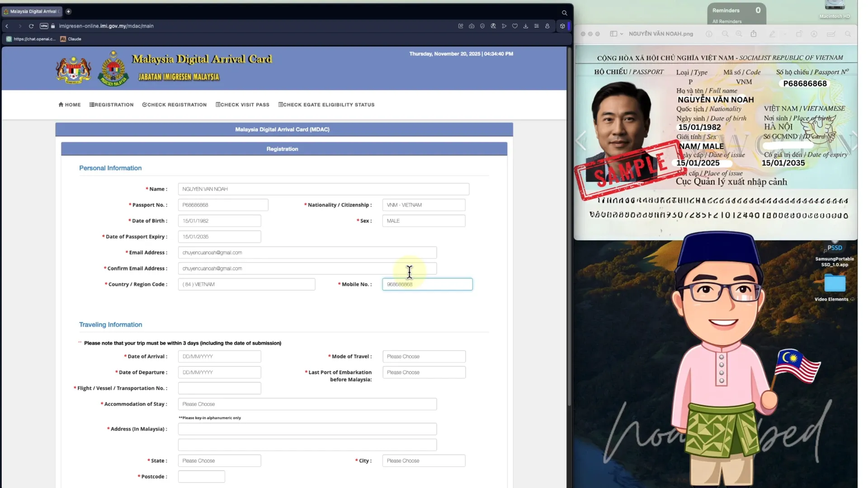Click the play arrow toolbar icon

click(504, 26)
